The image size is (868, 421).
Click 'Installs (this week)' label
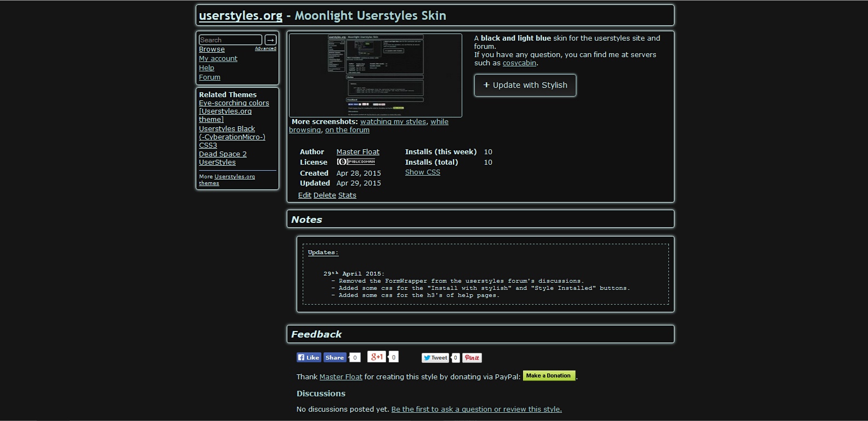pos(441,152)
